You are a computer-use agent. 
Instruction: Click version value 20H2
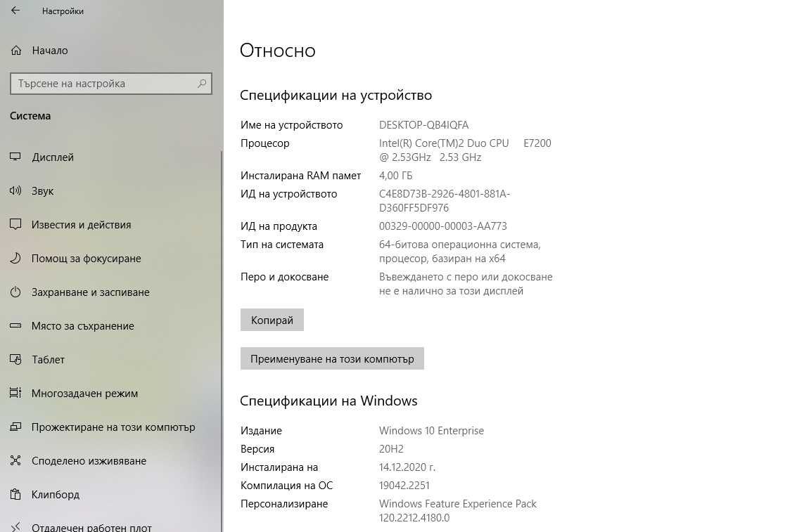point(391,449)
